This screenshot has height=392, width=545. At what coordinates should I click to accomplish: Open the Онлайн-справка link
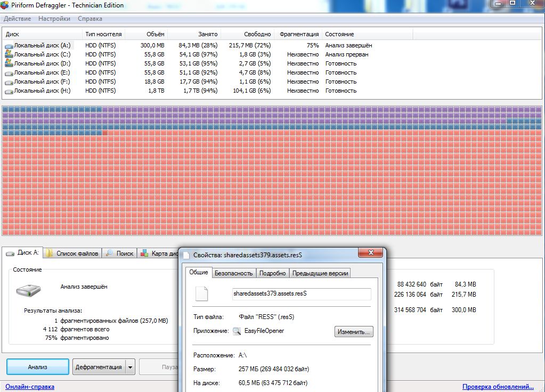pyautogui.click(x=30, y=387)
